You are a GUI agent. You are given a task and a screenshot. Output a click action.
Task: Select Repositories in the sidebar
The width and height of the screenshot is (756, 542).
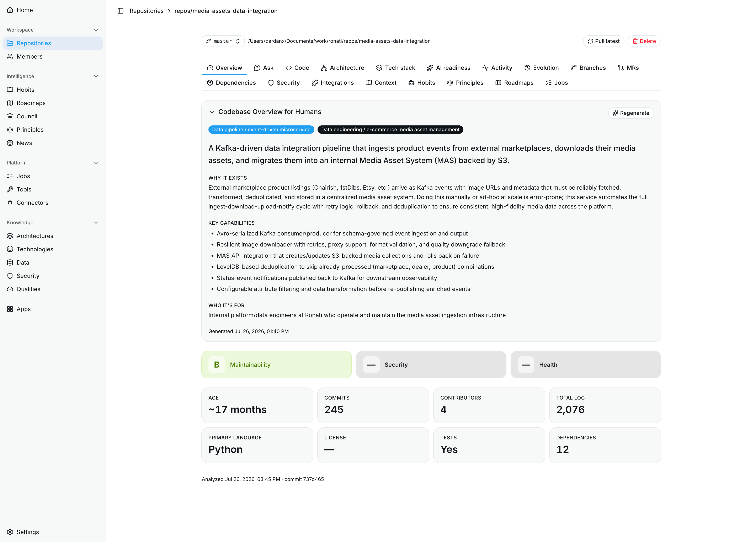pos(53,43)
